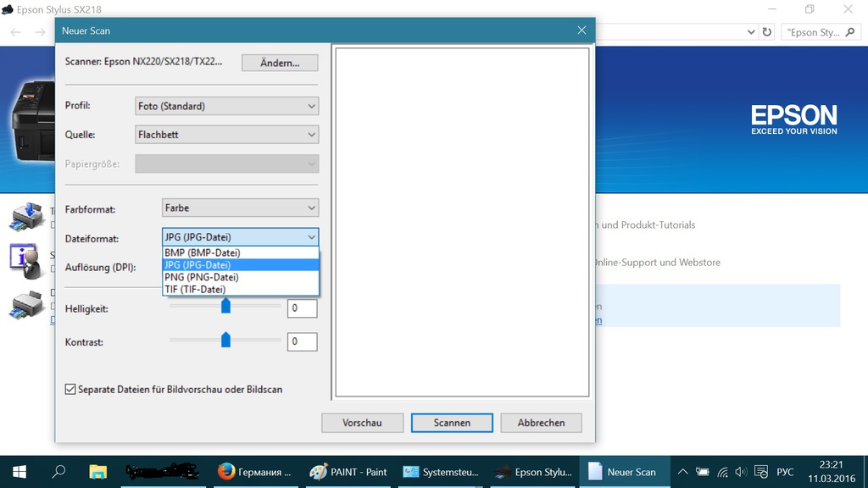Select JPG (JPG-Datei) from the list

pyautogui.click(x=240, y=265)
